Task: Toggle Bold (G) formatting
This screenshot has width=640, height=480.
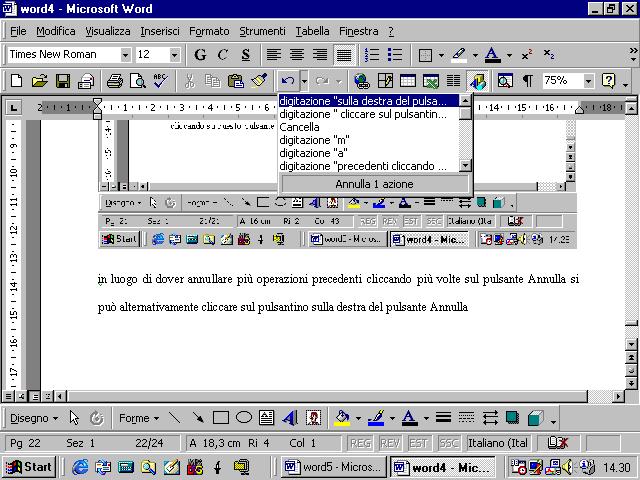Action: coord(200,55)
